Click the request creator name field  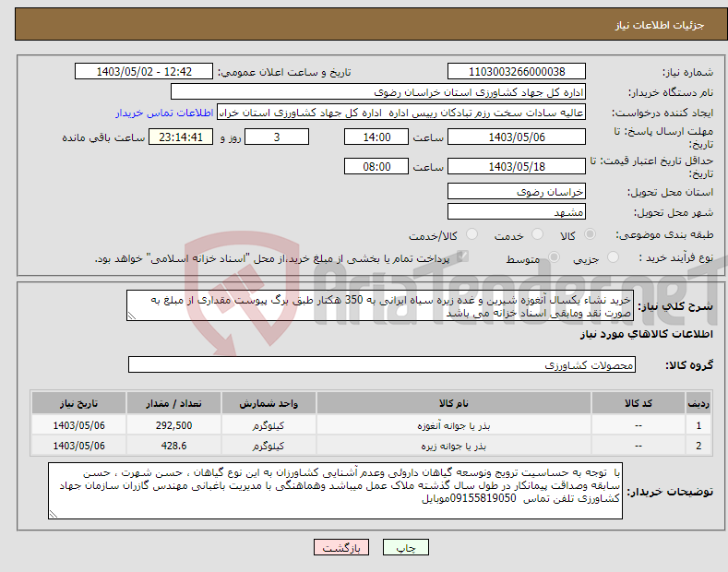[401, 113]
